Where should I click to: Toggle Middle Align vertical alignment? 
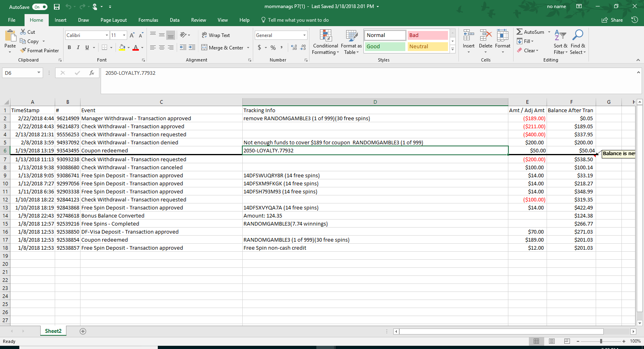coord(162,35)
